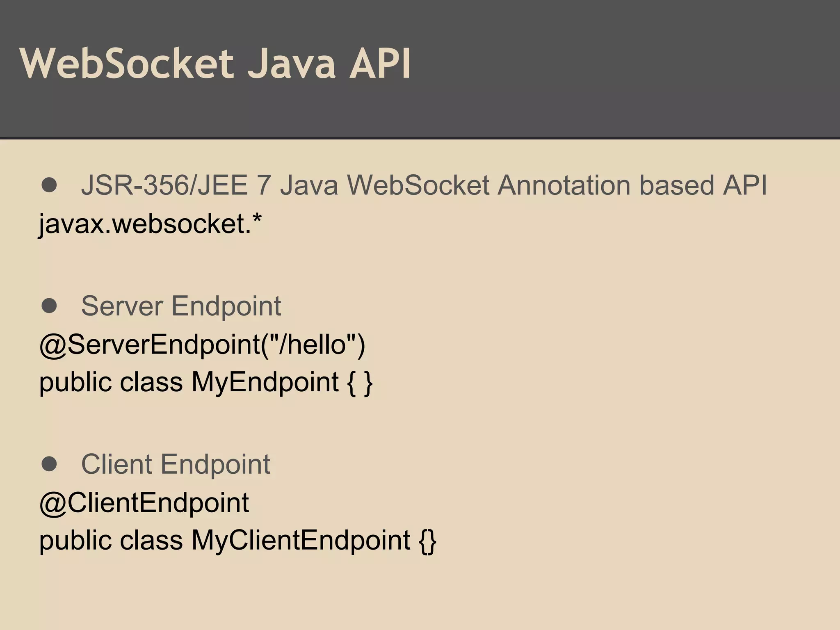Click the first bullet point marker
The image size is (840, 630).
(49, 185)
